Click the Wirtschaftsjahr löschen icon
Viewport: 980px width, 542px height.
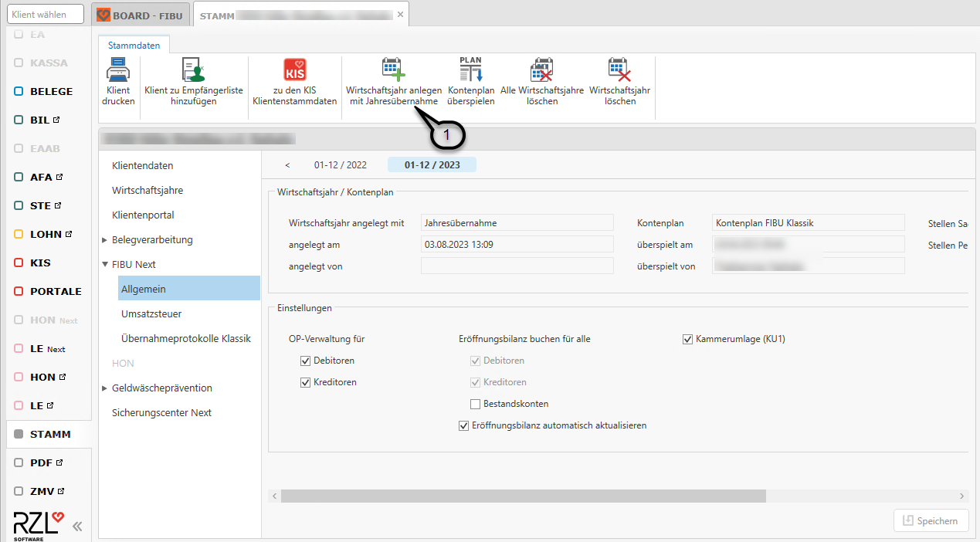[619, 71]
